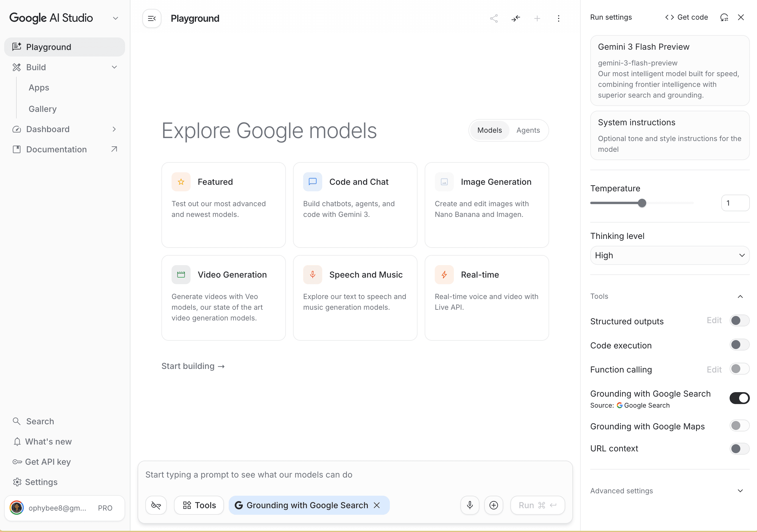
Task: Open Documentation external link
Action: [65, 150]
